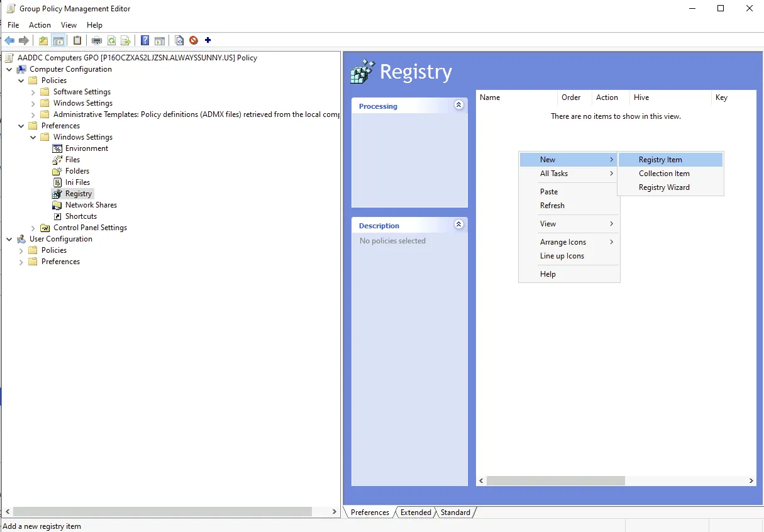Click the large Registry cubes header icon
The height and width of the screenshot is (532, 764).
click(363, 72)
